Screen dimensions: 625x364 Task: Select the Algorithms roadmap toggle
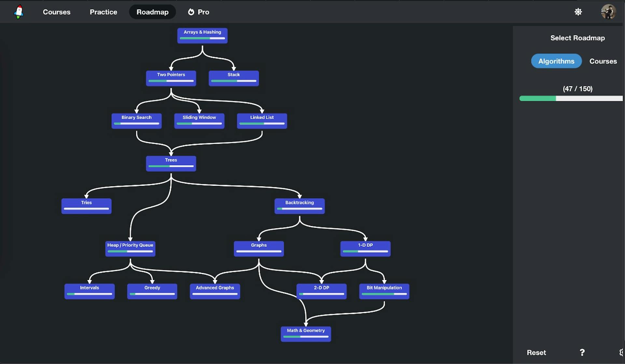coord(556,61)
